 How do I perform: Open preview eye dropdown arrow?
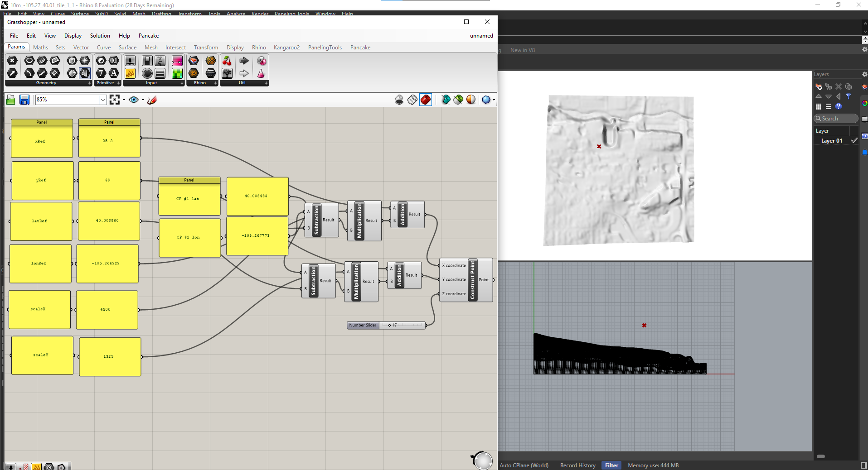[x=143, y=100]
